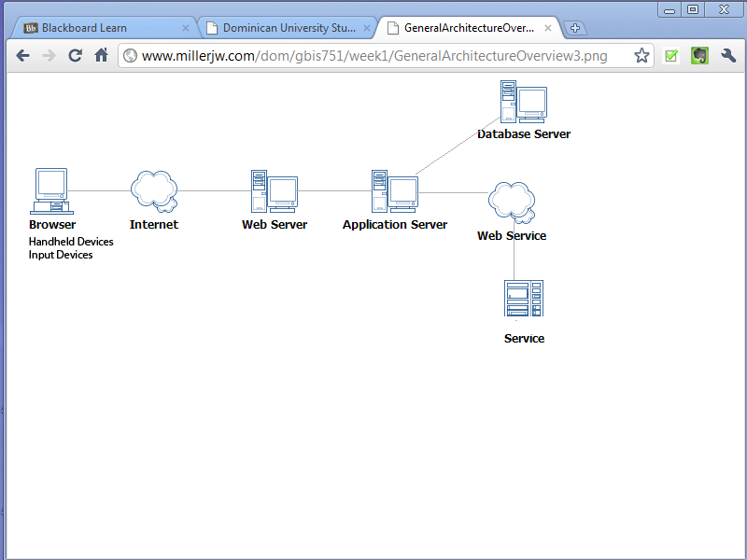Click the address bar URL field
Screen dimensions: 747x560
click(373, 56)
